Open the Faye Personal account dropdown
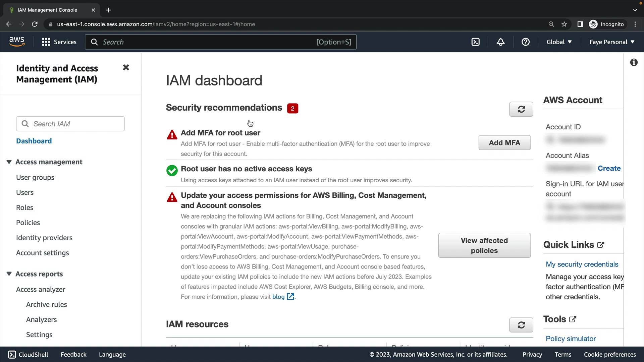The height and width of the screenshot is (362, 644). (x=612, y=42)
